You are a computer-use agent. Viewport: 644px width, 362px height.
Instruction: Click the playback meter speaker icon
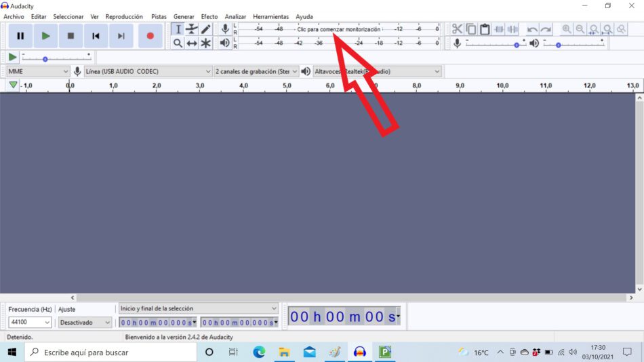pos(224,43)
